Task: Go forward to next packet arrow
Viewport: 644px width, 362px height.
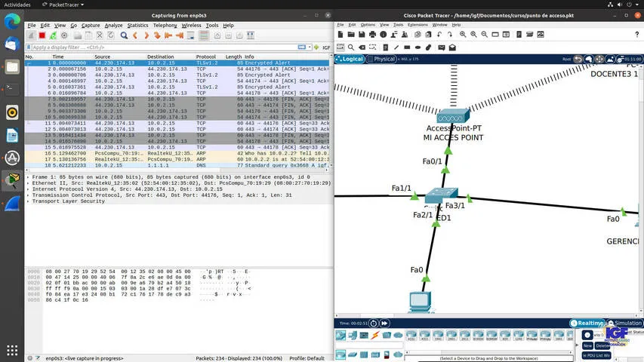Action: [146, 35]
